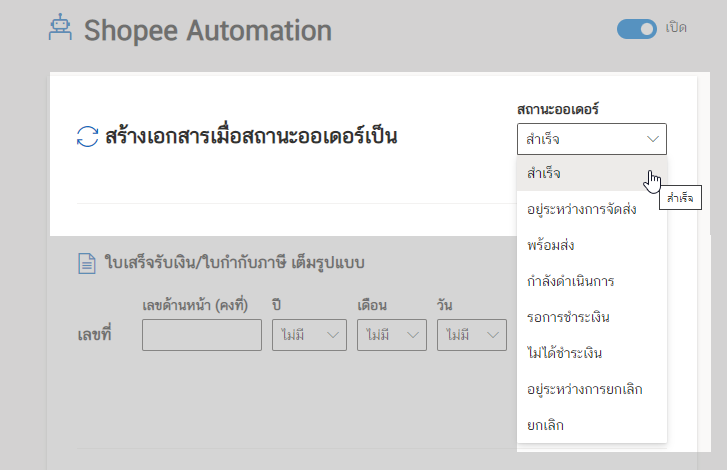Click the สร้างเอกสารเมื่อสถานะออเดอร์เป็น heading text
The height and width of the screenshot is (470, 727).
[x=251, y=136]
